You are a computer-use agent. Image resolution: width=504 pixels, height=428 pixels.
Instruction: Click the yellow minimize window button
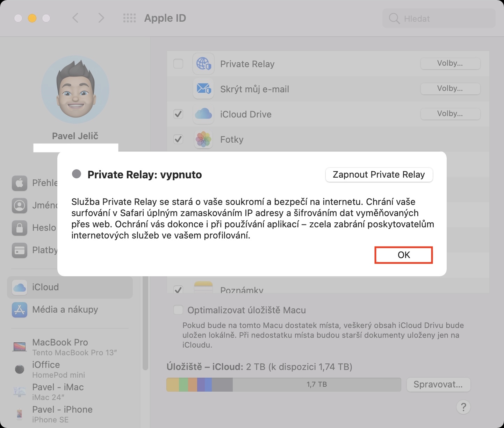(x=32, y=18)
